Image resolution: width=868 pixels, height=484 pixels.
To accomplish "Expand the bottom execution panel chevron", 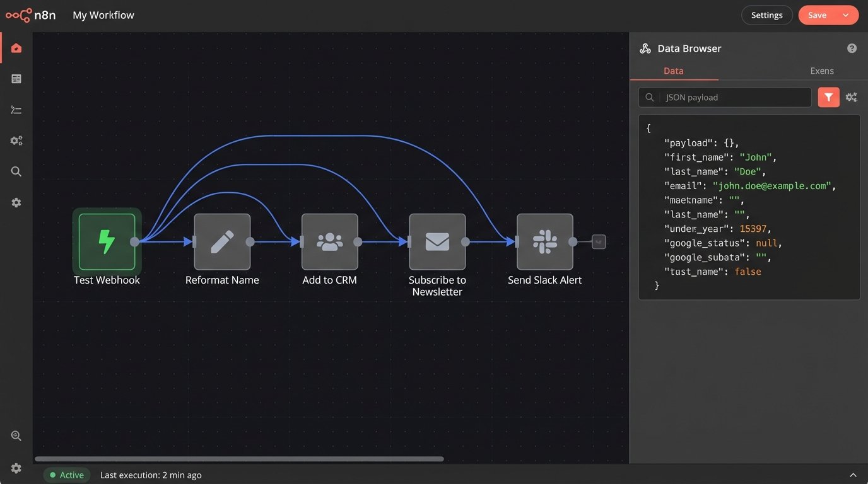I will (x=853, y=475).
